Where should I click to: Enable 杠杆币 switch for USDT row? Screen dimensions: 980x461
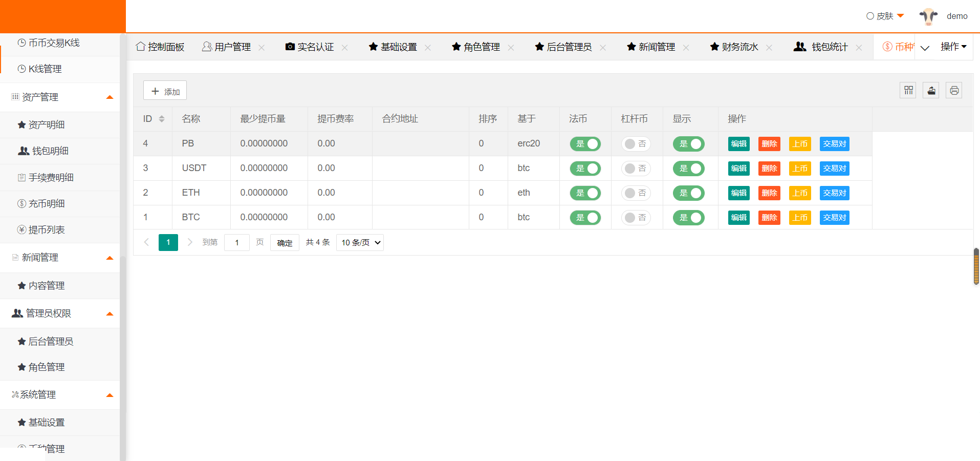[636, 169]
